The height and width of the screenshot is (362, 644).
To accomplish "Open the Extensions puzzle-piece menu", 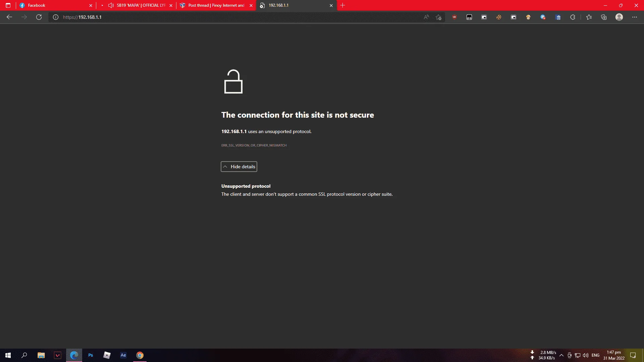I will (x=573, y=17).
